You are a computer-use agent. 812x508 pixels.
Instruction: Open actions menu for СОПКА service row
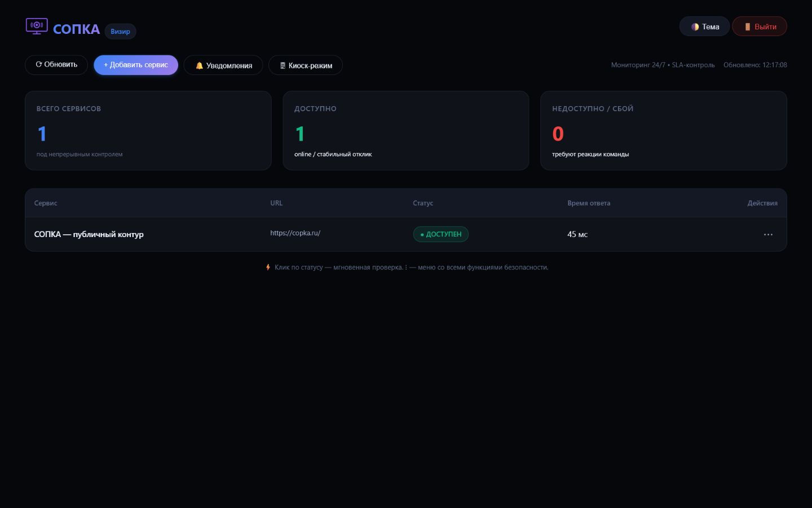click(768, 234)
